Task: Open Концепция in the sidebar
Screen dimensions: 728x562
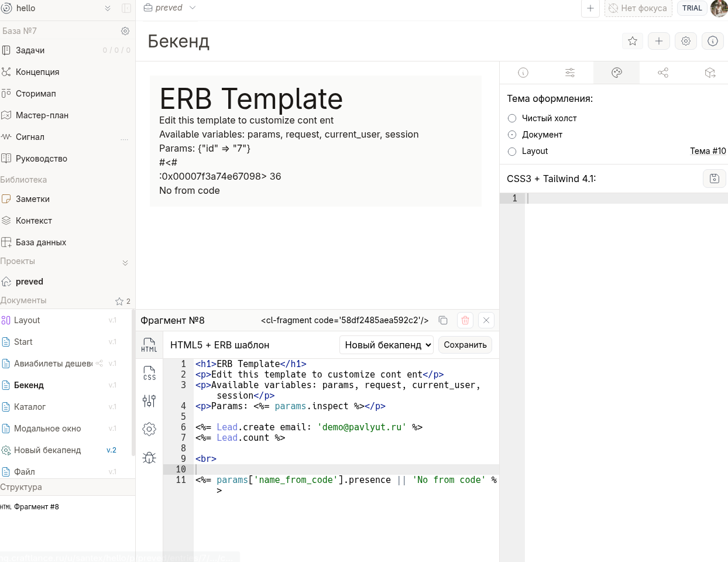Action: click(x=37, y=72)
